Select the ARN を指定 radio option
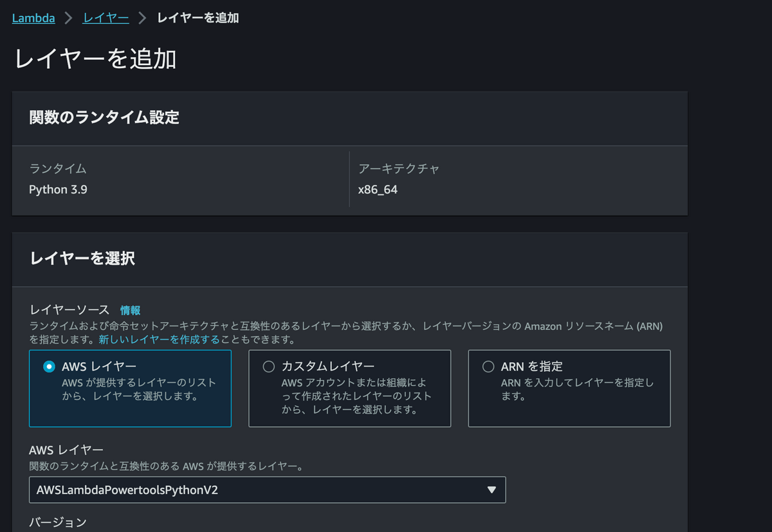 pyautogui.click(x=488, y=367)
